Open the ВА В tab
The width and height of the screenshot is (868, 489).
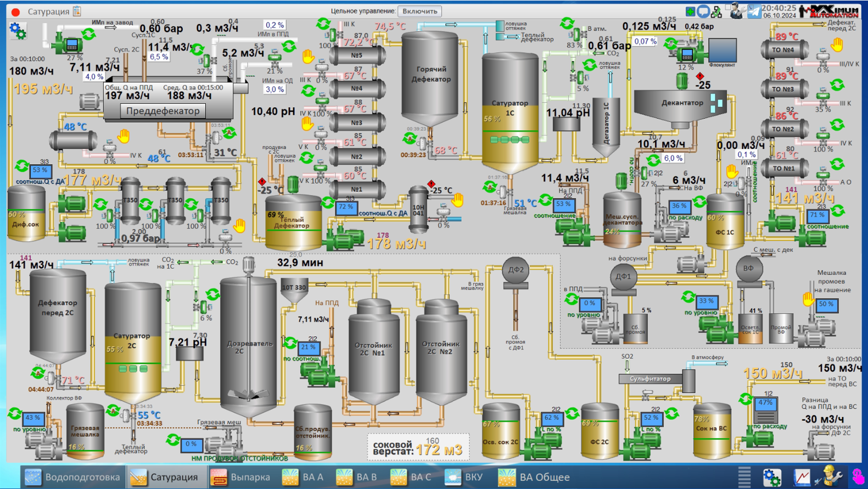click(x=357, y=477)
